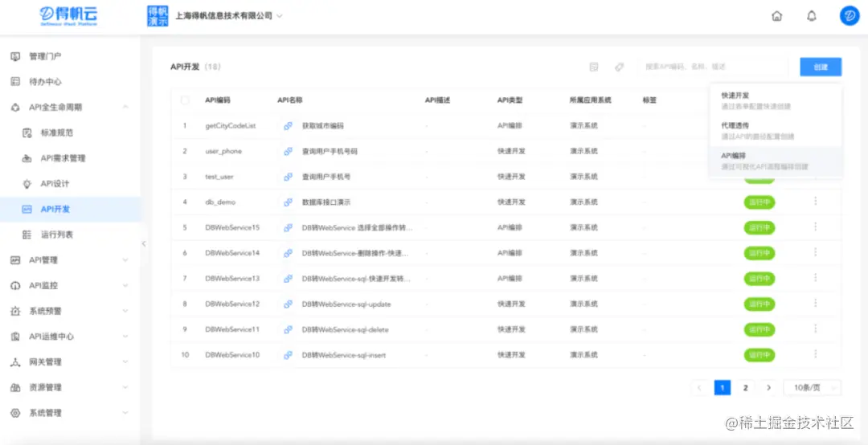Click 运行中 status badge for DBWebService10
The width and height of the screenshot is (868, 445).
(759, 355)
